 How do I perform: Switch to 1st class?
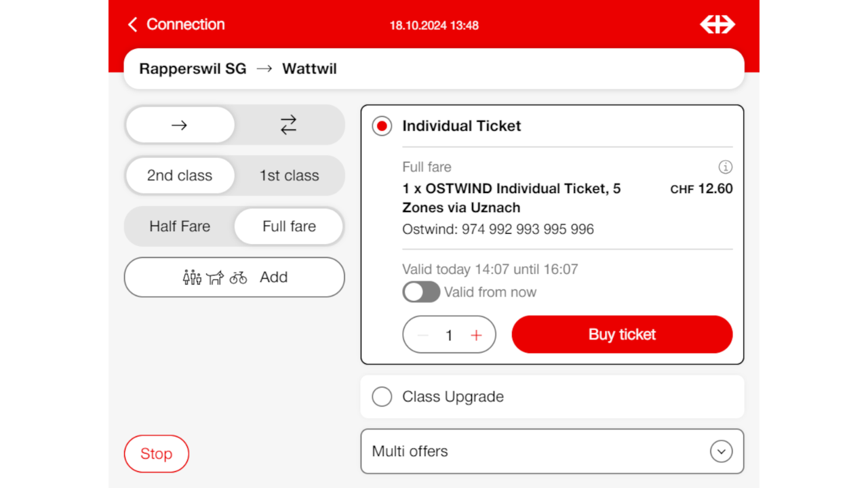(x=289, y=176)
